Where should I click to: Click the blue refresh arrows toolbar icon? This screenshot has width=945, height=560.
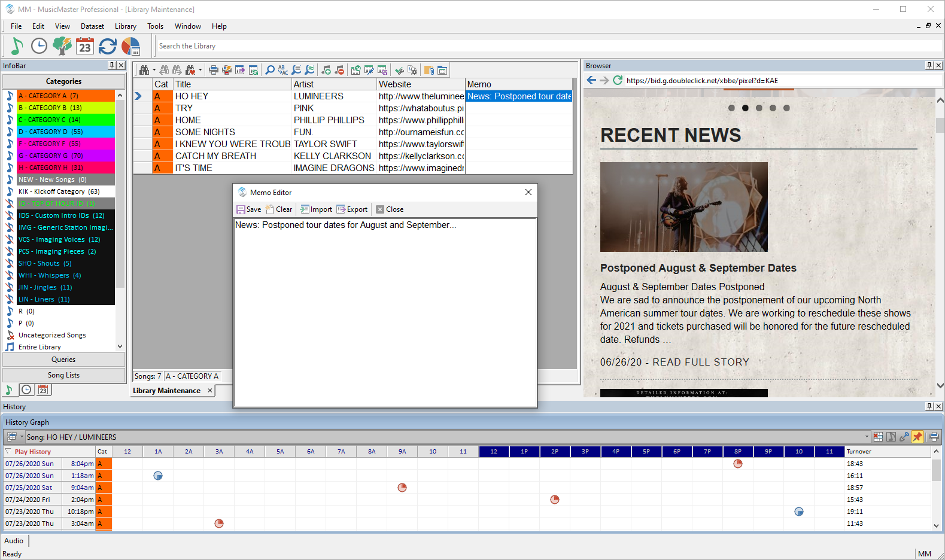tap(108, 46)
